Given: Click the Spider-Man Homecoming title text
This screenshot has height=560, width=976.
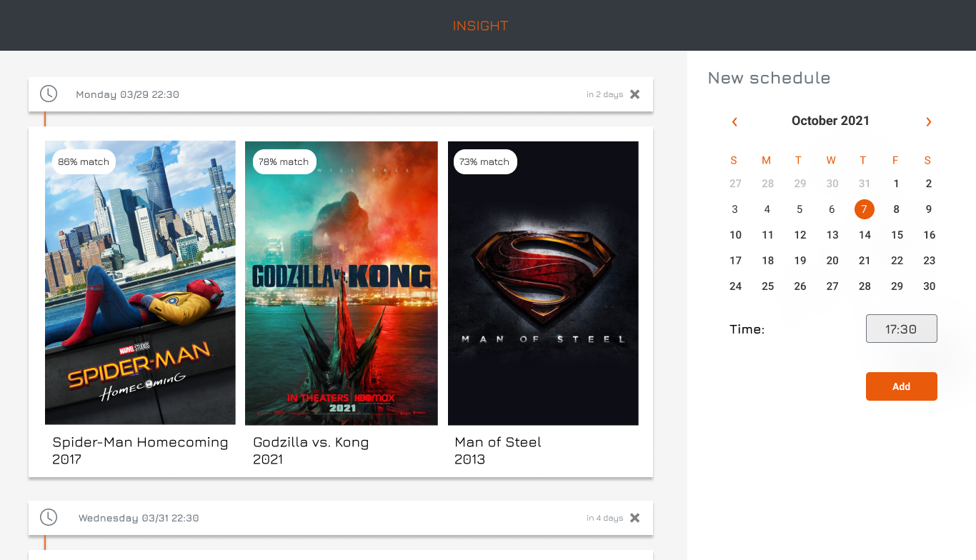Looking at the screenshot, I should [140, 442].
